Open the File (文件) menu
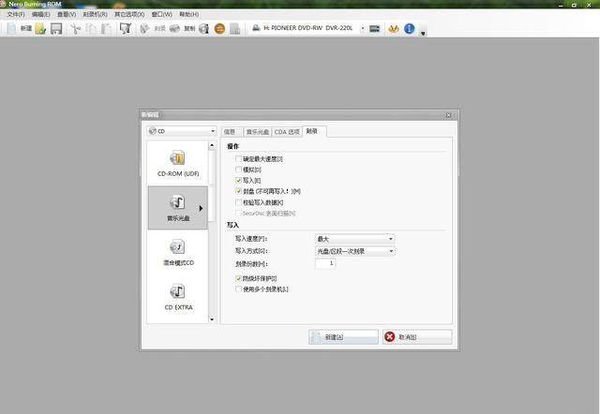The height and width of the screenshot is (414, 600). tap(16, 14)
